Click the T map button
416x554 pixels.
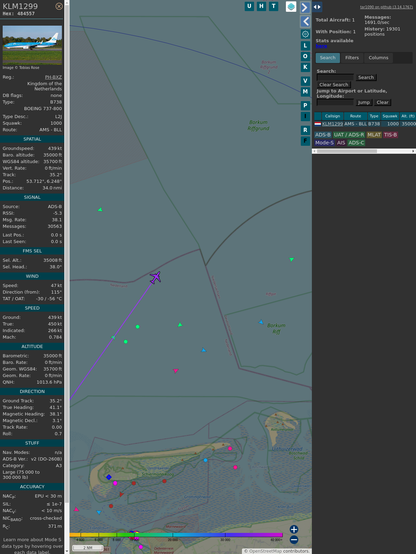coord(273,6)
